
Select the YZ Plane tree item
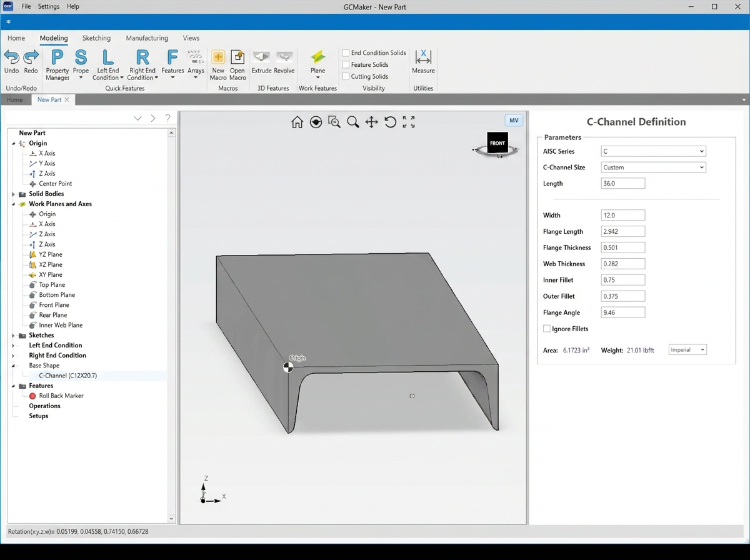51,255
